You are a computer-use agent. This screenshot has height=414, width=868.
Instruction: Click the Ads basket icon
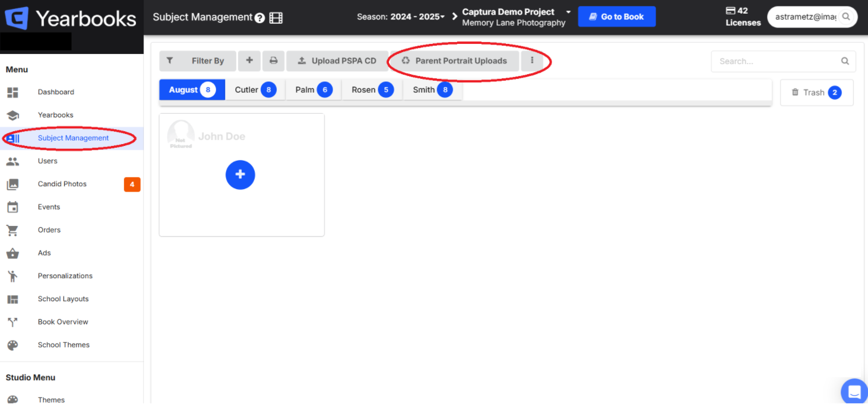tap(12, 253)
